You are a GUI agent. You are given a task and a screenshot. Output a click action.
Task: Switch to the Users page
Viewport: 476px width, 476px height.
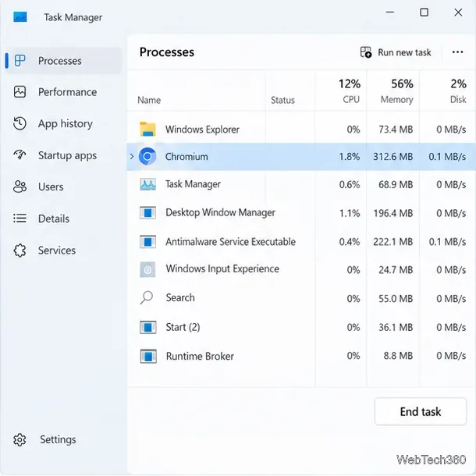pyautogui.click(x=64, y=186)
